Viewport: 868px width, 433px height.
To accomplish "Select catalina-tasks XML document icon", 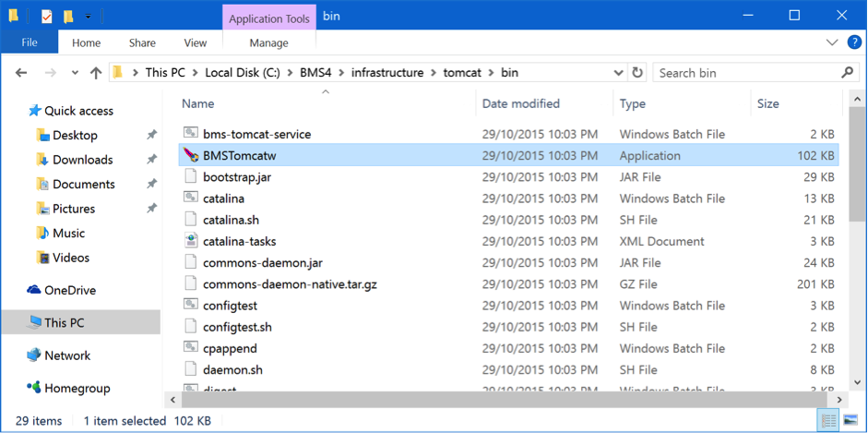I will click(x=190, y=241).
